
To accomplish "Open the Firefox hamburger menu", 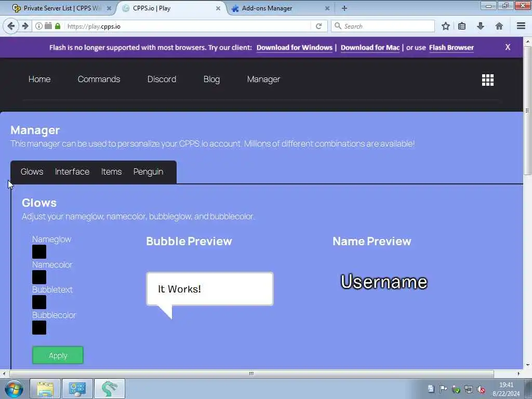I will point(521,26).
